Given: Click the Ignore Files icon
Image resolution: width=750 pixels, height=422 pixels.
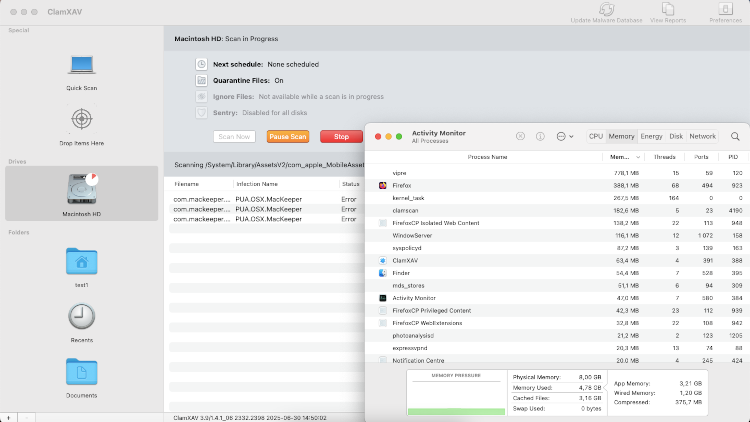Looking at the screenshot, I should [x=201, y=97].
